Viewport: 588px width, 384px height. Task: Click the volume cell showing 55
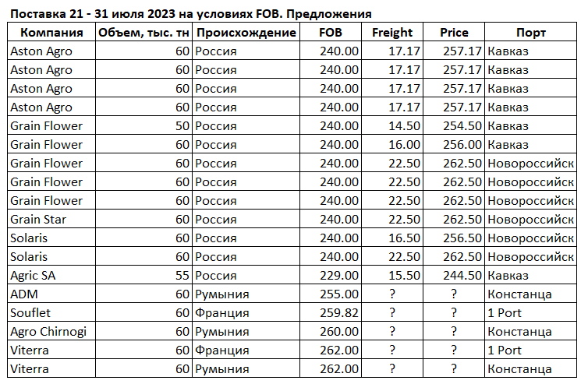tap(182, 276)
